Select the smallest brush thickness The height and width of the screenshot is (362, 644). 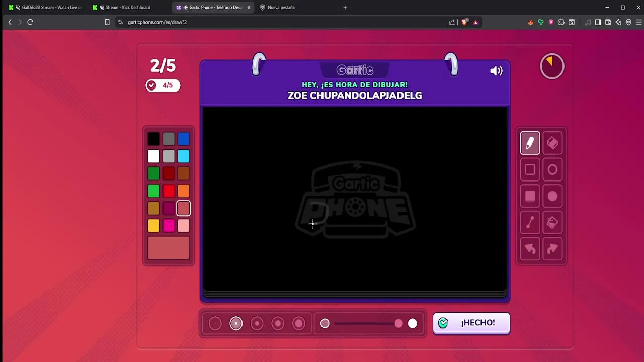click(215, 323)
